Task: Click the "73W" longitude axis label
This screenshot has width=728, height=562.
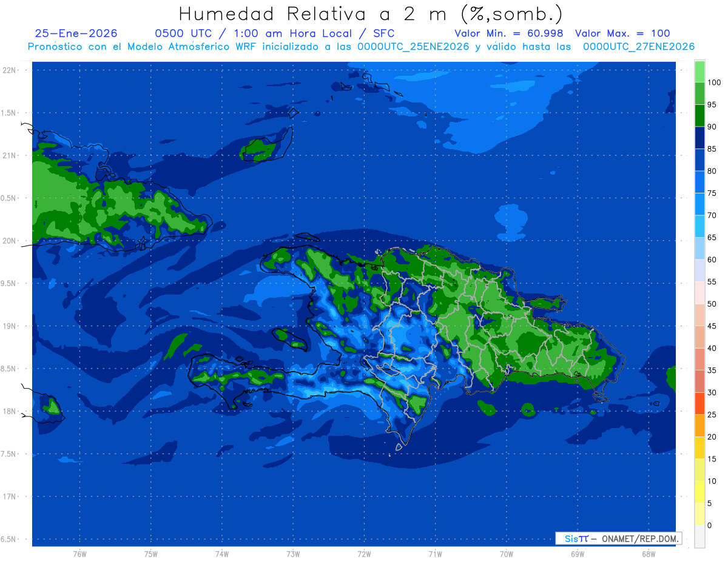Action: coord(293,554)
